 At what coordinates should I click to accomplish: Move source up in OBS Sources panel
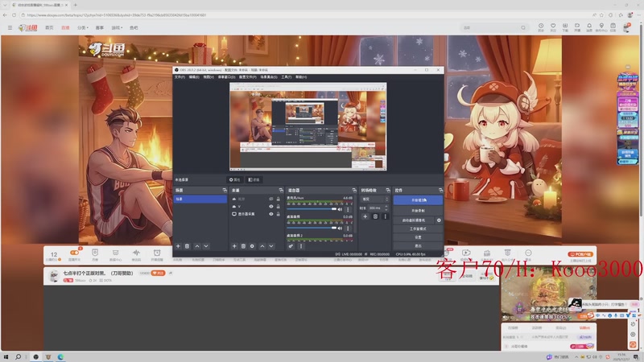pyautogui.click(x=262, y=246)
